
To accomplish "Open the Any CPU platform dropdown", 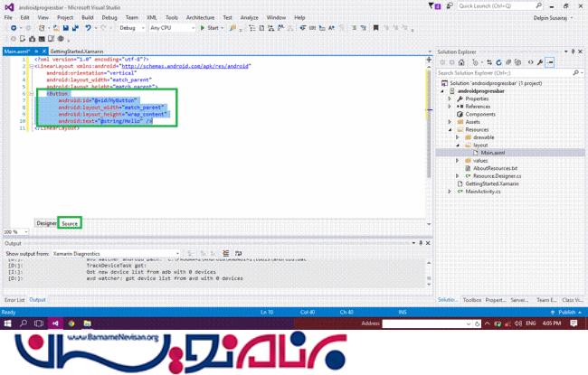I will pyautogui.click(x=170, y=28).
